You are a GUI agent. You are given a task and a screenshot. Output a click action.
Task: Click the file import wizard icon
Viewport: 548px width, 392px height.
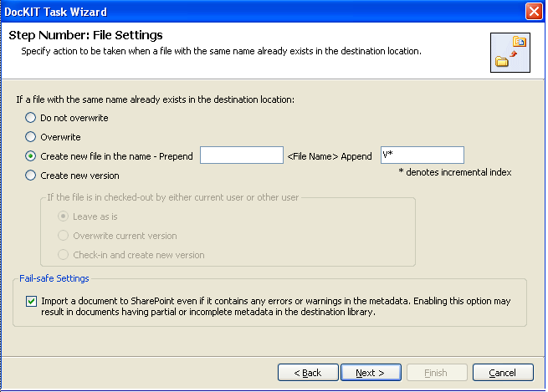(510, 53)
